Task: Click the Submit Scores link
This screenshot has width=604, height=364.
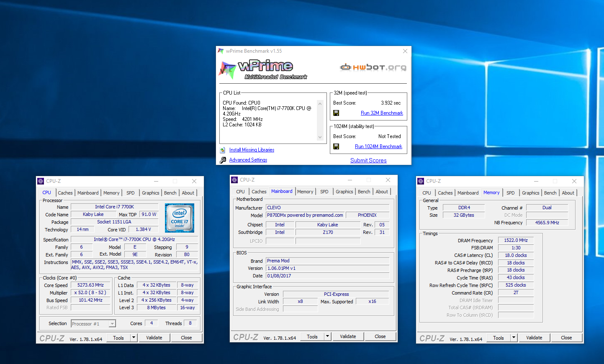Action: (368, 160)
